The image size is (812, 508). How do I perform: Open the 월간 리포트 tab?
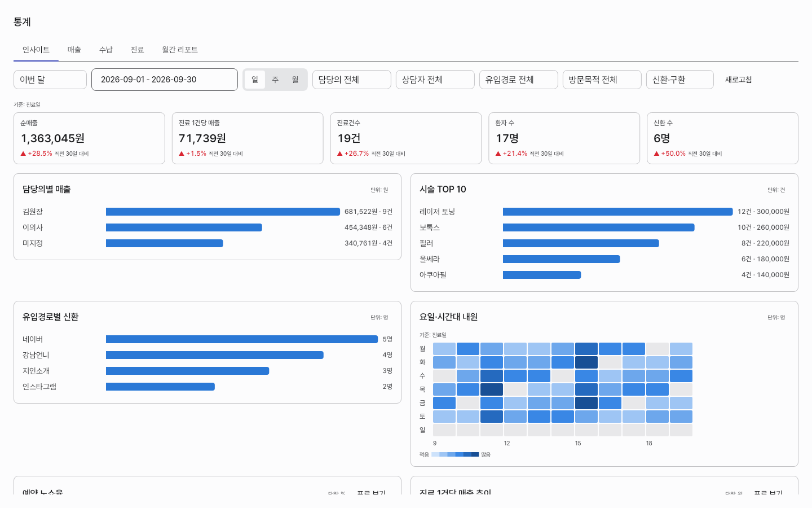click(180, 50)
